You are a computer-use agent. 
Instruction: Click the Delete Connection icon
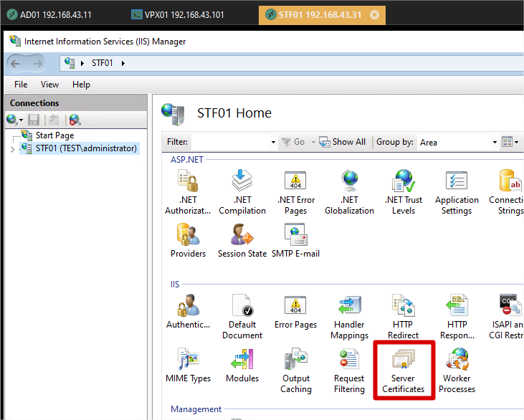75,120
